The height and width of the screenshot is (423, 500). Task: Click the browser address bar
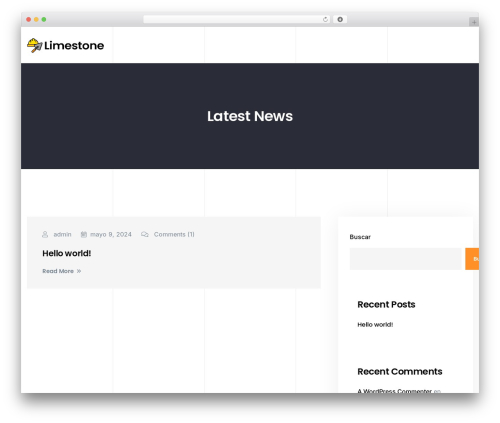point(237,20)
